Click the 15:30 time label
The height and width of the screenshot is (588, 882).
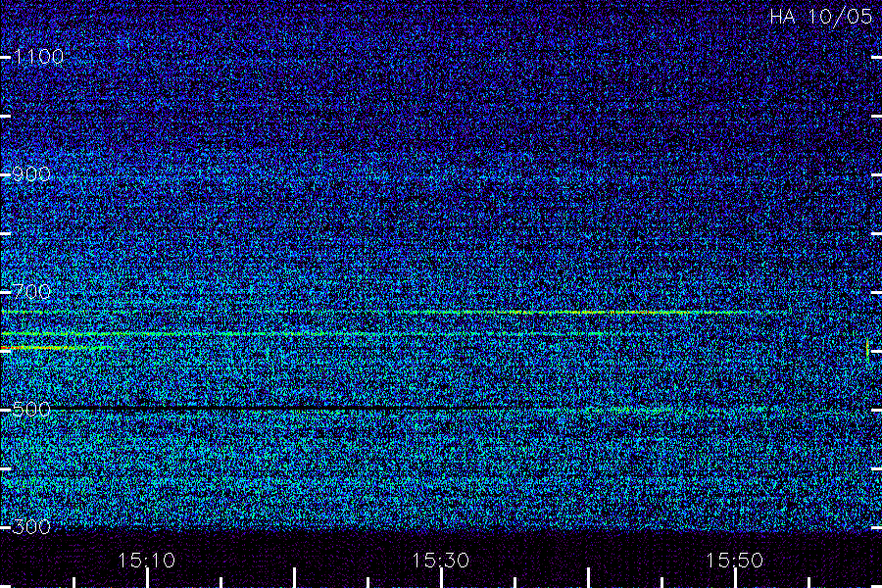(440, 560)
